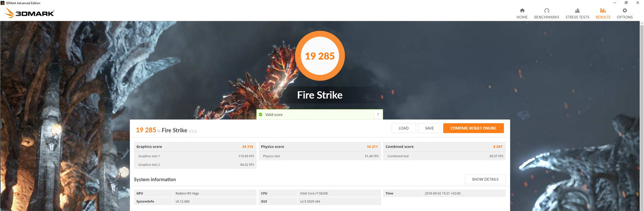The width and height of the screenshot is (644, 211).
Task: Click Graphics test 2 result 94.52 FPS
Action: 247,165
